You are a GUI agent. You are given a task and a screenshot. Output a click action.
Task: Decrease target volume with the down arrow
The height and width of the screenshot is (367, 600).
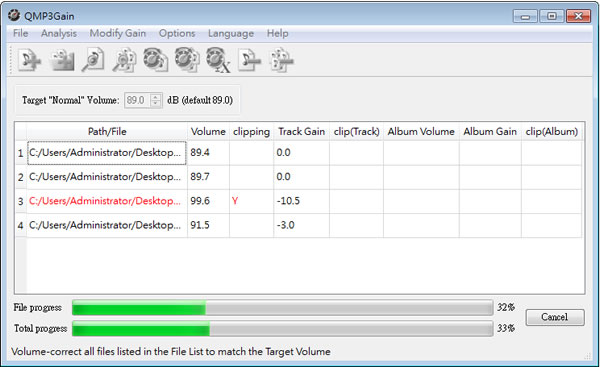point(155,104)
